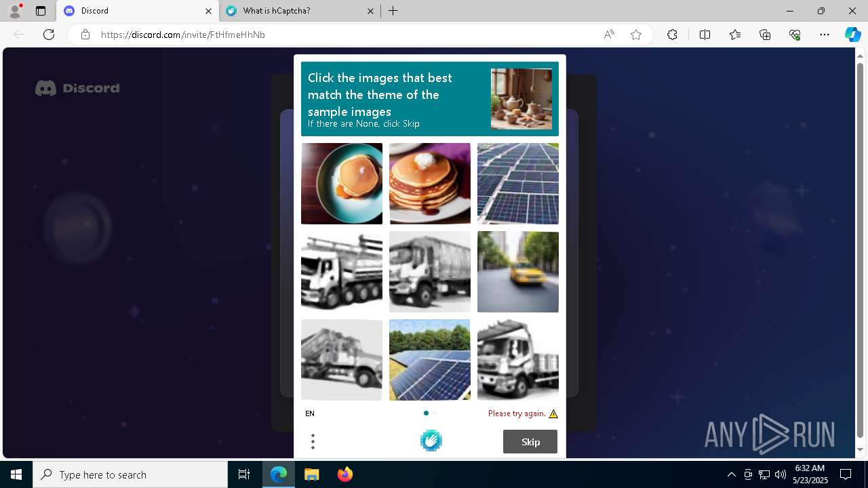Open the clock showing 6:32 AM

point(810,474)
